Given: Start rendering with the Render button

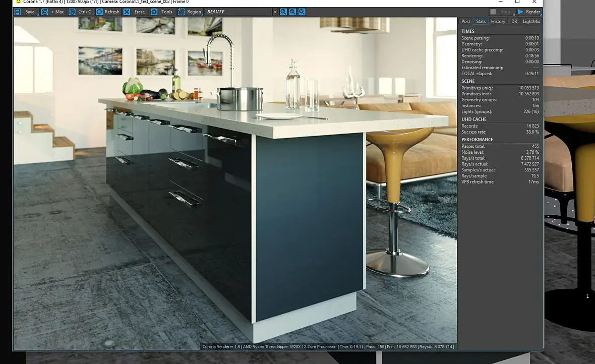Looking at the screenshot, I should [529, 12].
